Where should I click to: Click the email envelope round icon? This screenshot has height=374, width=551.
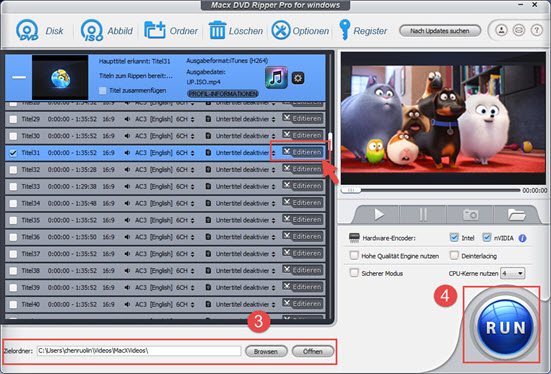(519, 30)
